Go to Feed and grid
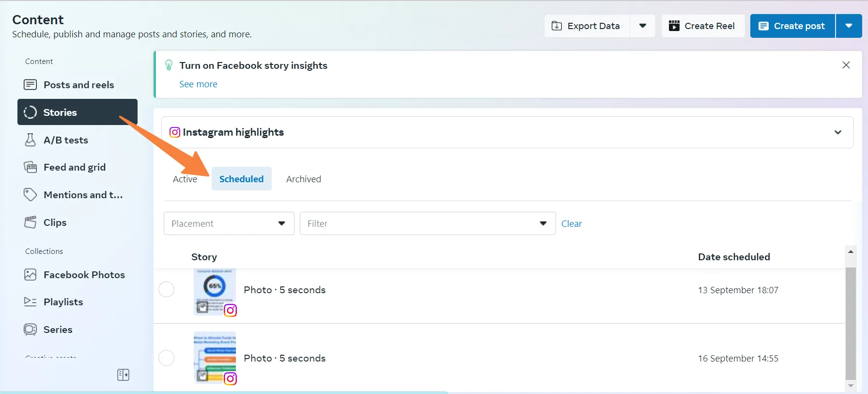Viewport: 868px width, 394px height. tap(77, 167)
